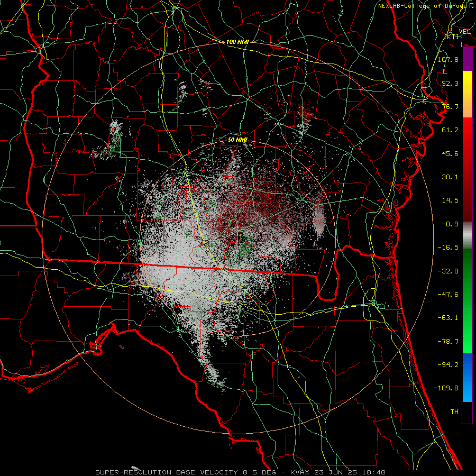This screenshot has height=476, width=476.
Task: Click the -0.9 value on velocity scale
Action: tap(450, 224)
